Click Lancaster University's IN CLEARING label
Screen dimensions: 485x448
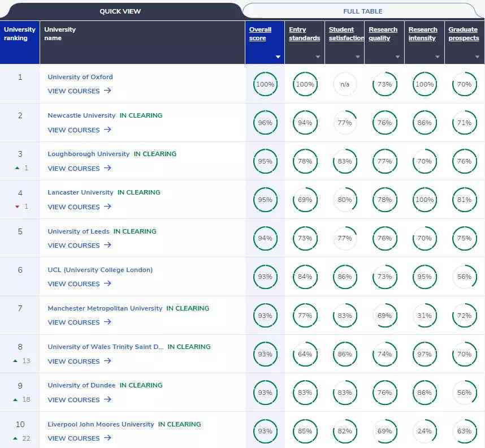coord(139,192)
